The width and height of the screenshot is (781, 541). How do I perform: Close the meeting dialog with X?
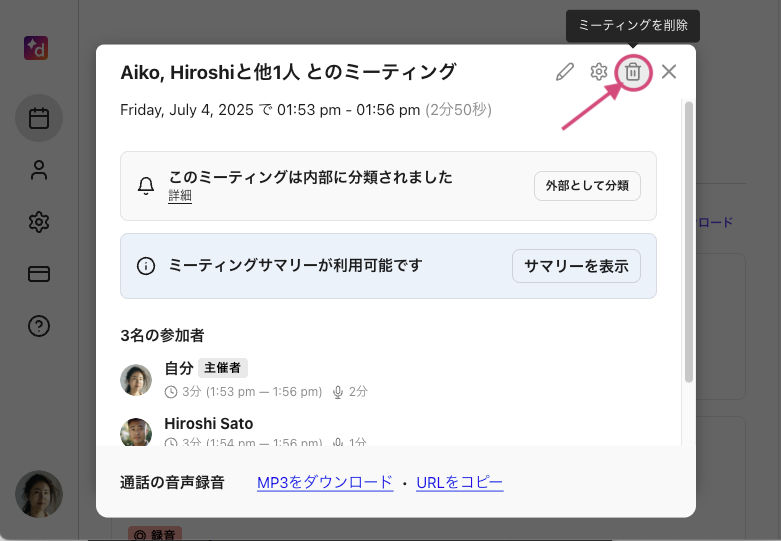coord(669,72)
